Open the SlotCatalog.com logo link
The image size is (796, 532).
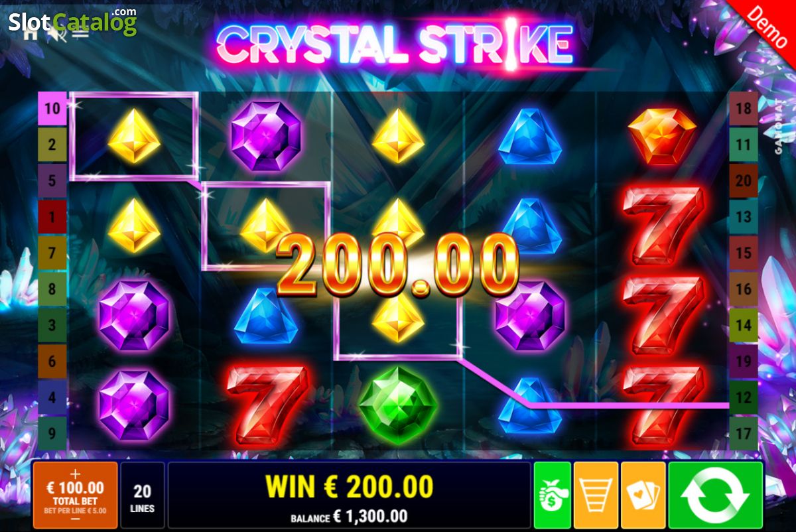pos(73,22)
